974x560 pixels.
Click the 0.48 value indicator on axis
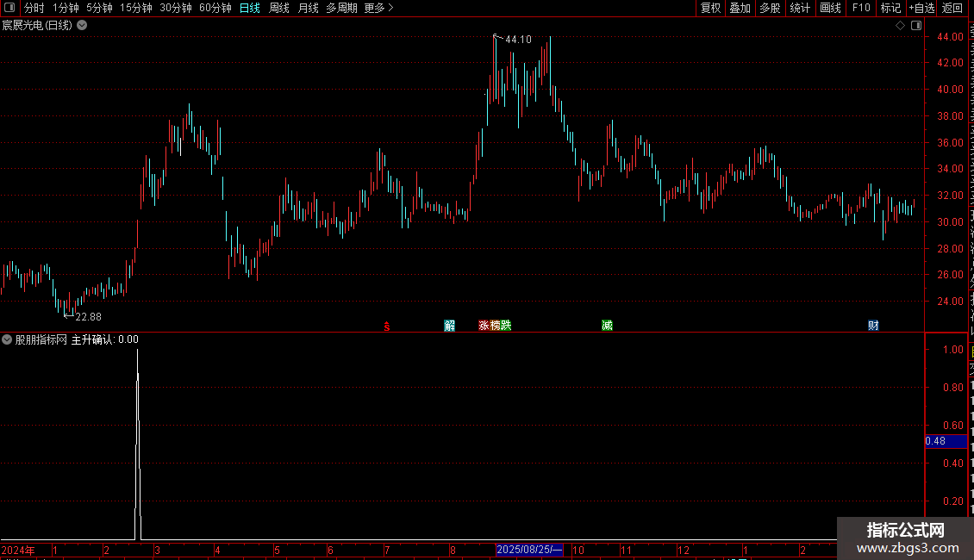coord(946,441)
